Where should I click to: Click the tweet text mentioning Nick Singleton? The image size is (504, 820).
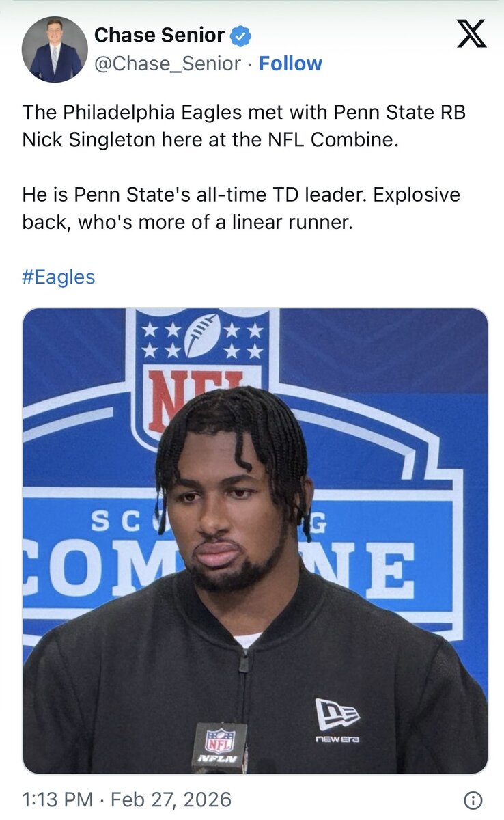click(244, 125)
